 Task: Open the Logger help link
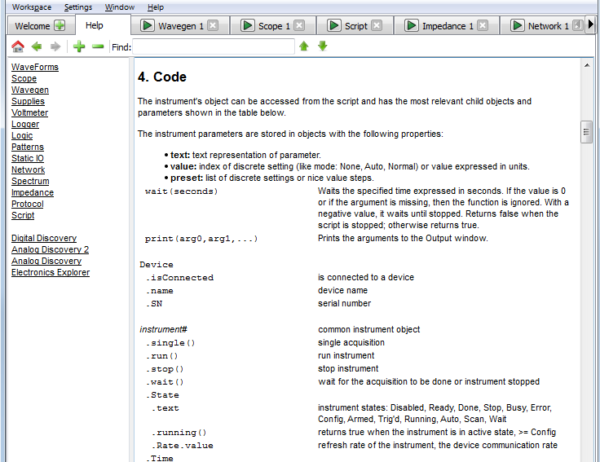[25, 124]
